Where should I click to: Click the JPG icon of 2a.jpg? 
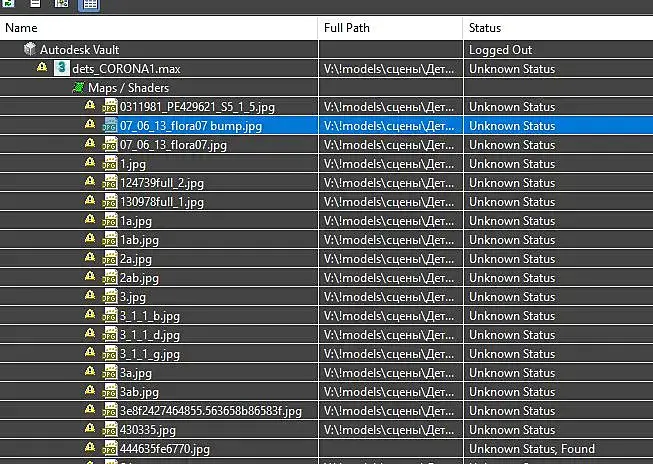point(110,259)
